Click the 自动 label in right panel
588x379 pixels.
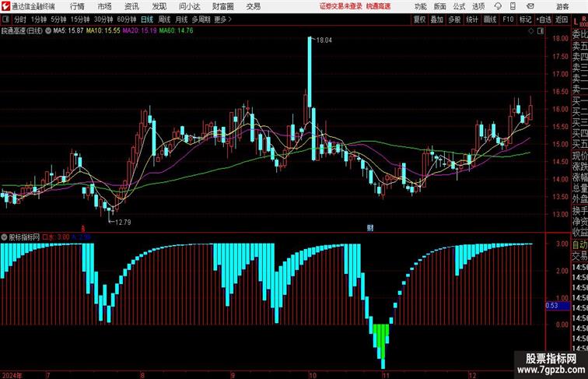coord(579,244)
